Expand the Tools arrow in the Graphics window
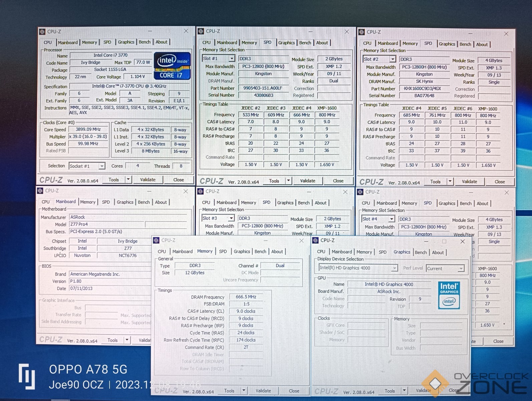532x401 pixels. 404,391
